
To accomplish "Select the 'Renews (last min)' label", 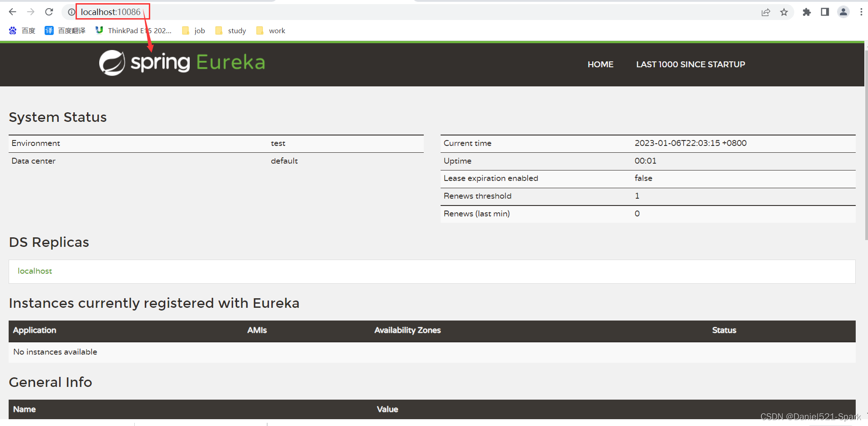I will (x=477, y=214).
